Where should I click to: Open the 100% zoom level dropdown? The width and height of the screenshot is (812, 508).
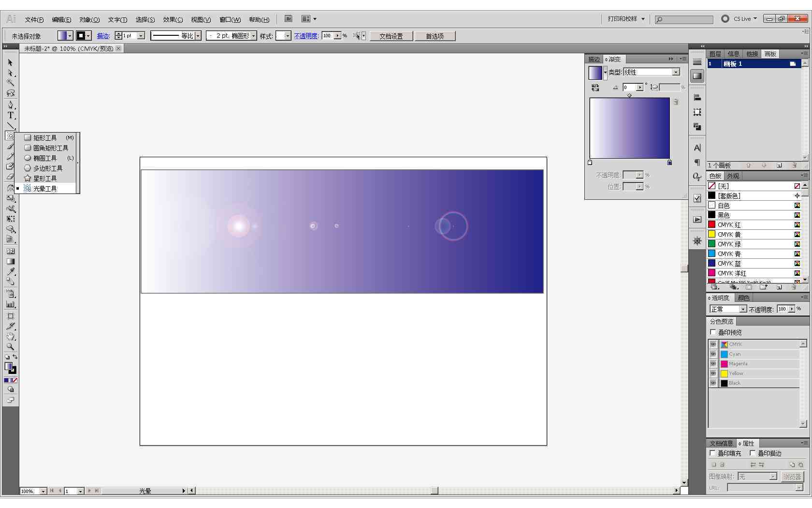[x=43, y=491]
